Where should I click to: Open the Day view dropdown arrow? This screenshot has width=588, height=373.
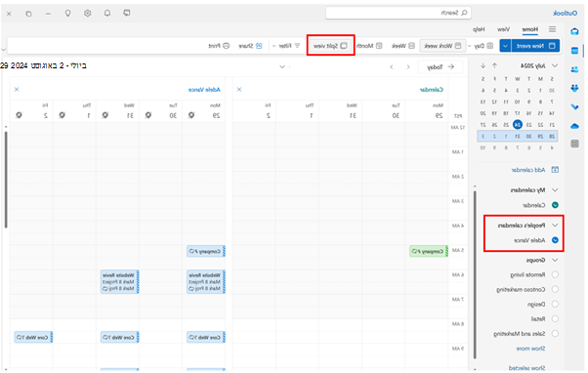point(470,46)
